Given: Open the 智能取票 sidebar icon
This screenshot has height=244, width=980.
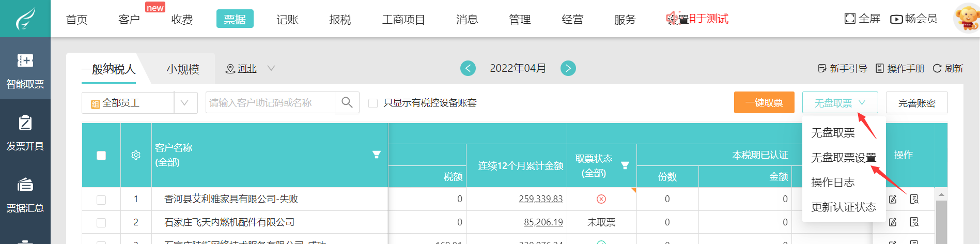Looking at the screenshot, I should point(25,69).
